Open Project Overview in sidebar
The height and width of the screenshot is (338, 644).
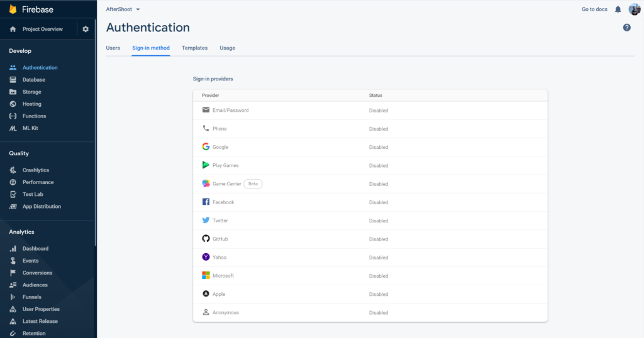click(42, 29)
